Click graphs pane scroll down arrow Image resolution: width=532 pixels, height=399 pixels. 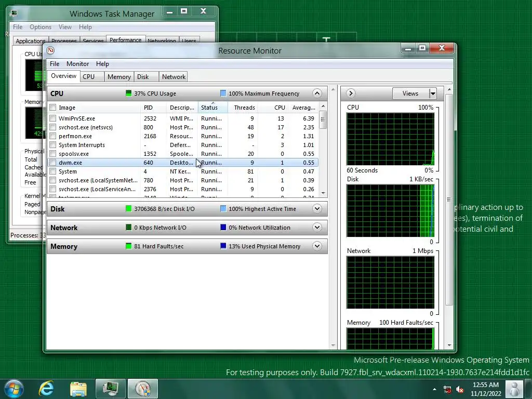(449, 345)
